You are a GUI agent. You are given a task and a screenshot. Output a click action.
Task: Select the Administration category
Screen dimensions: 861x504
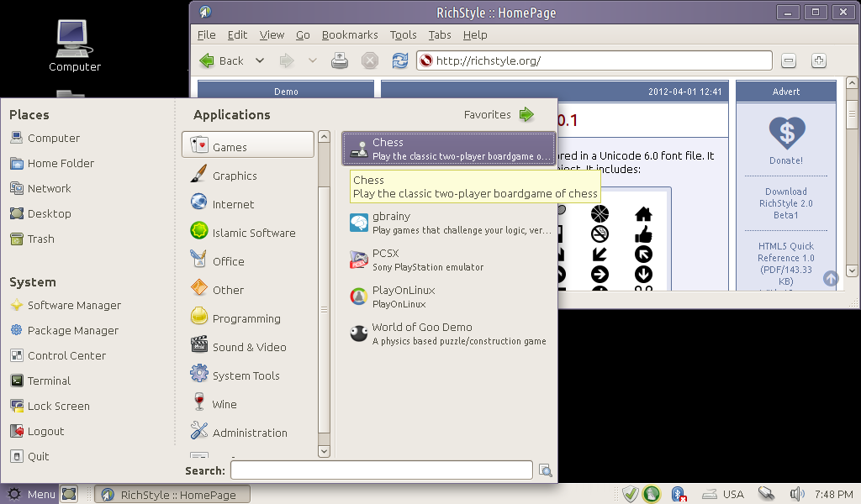[248, 432]
